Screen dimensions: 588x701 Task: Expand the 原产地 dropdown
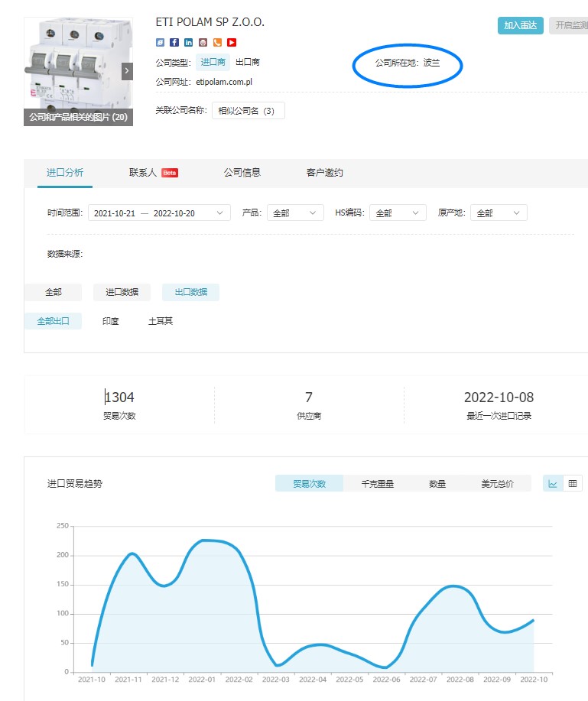tap(499, 213)
